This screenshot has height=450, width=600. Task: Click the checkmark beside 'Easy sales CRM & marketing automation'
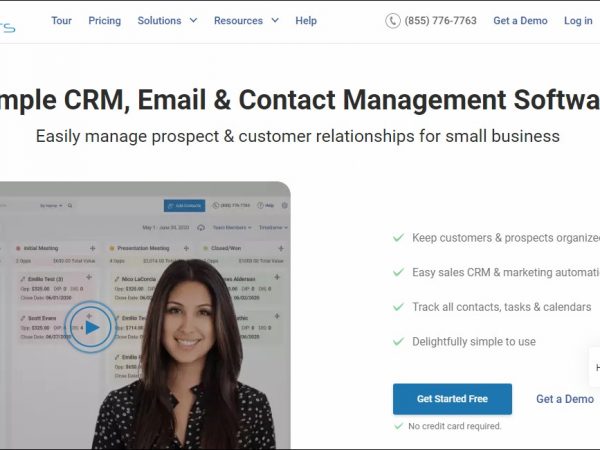click(398, 272)
